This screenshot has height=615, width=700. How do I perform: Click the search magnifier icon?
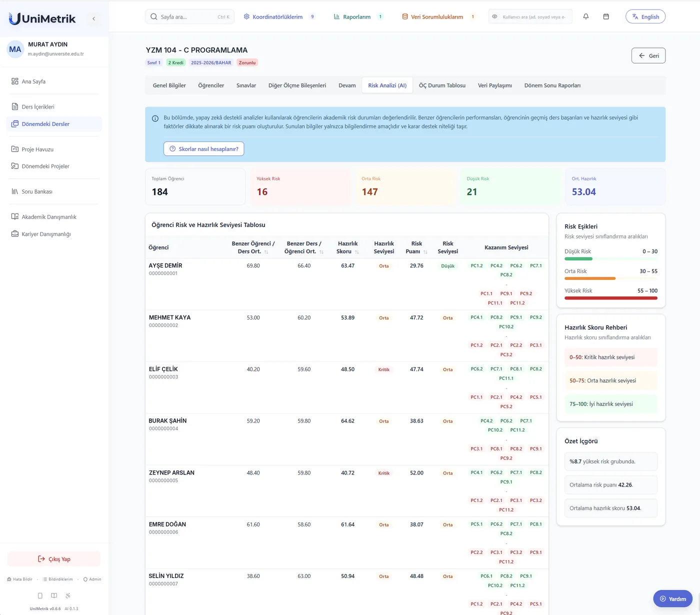(154, 16)
